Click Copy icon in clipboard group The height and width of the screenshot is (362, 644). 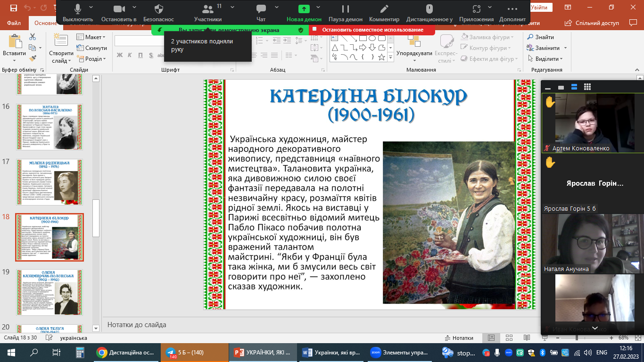coord(33,48)
